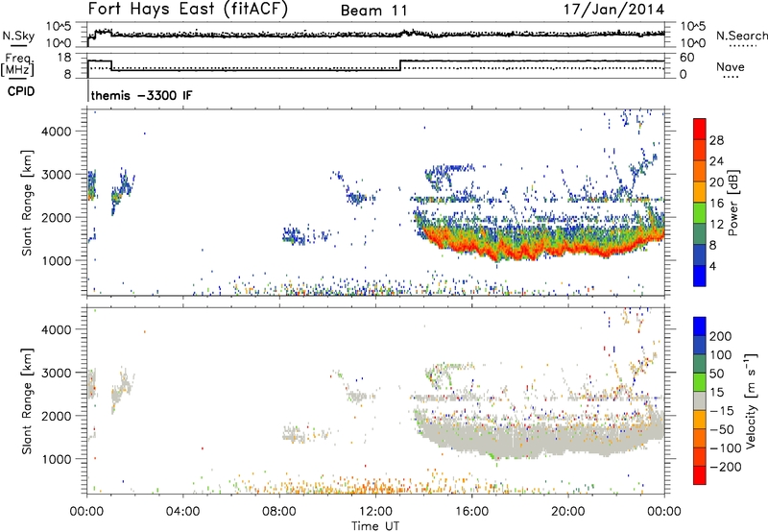Click the '04:00' time axis tick
The height and width of the screenshot is (532, 768).
[x=183, y=512]
